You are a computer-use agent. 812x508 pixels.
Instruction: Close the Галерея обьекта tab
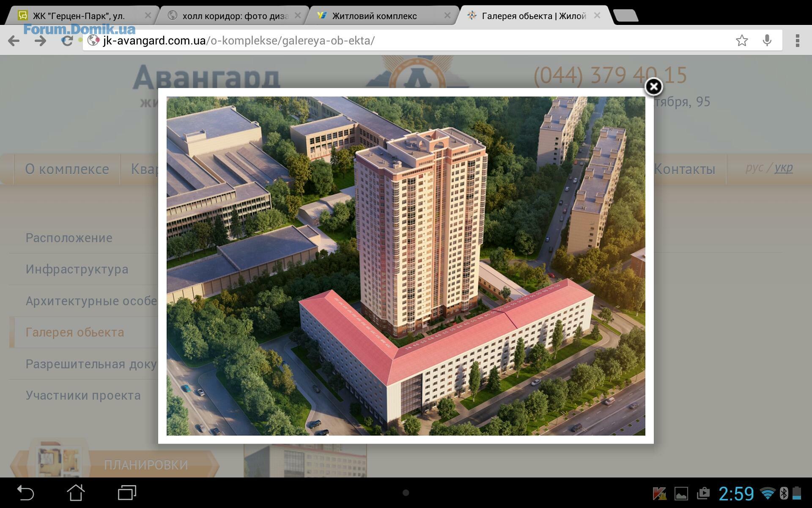click(597, 16)
